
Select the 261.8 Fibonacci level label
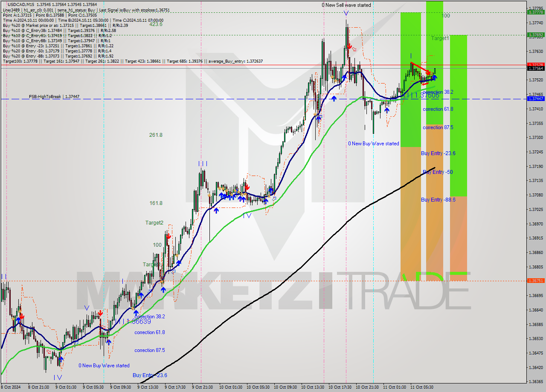click(156, 135)
